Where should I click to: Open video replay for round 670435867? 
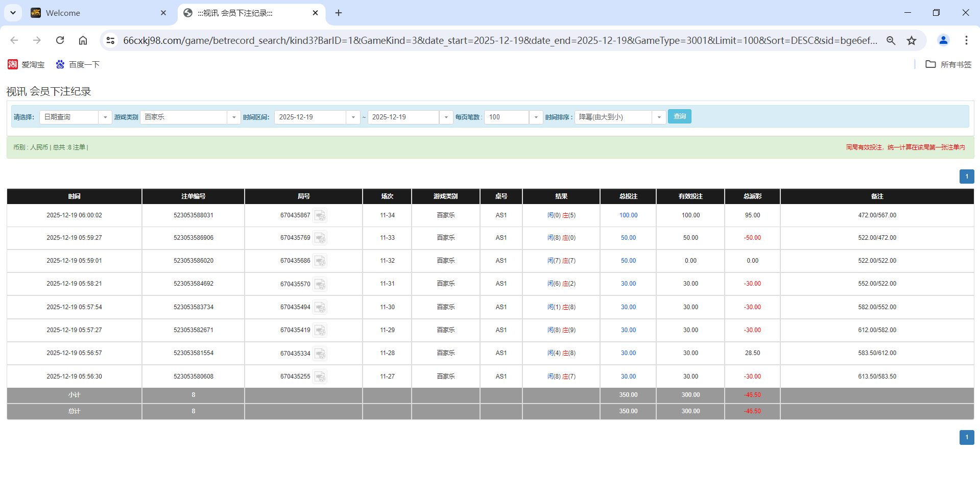pos(320,215)
